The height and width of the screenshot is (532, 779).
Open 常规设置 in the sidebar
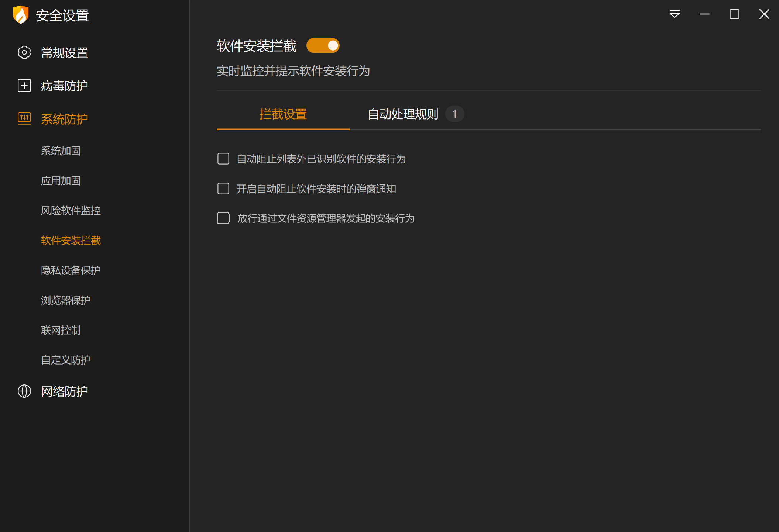[x=65, y=53]
